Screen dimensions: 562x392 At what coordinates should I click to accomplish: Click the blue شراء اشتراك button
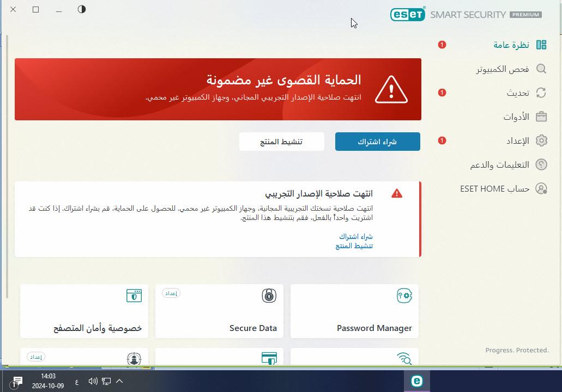tap(377, 142)
